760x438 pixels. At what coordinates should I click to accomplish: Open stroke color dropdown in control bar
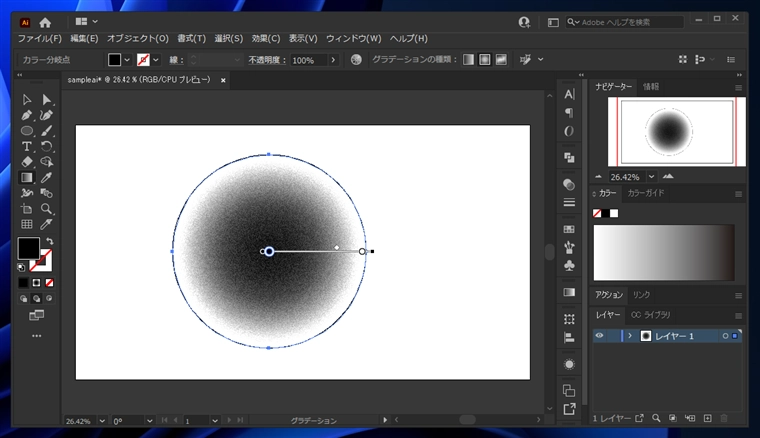tap(156, 60)
